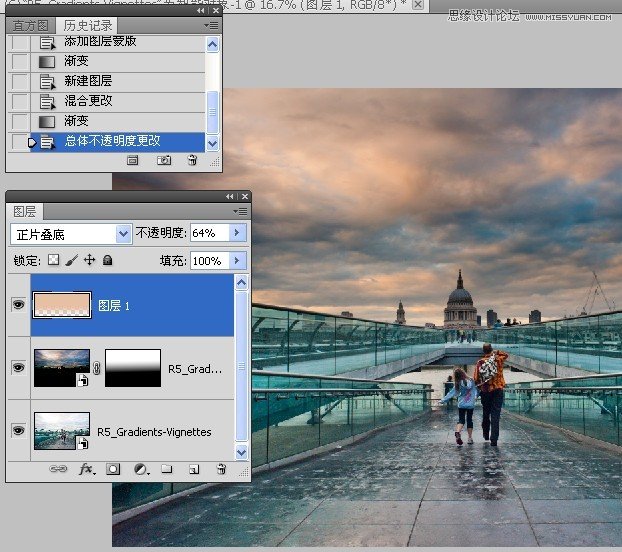
Task: Toggle the history brush source box beside 新建图层
Action: [20, 81]
